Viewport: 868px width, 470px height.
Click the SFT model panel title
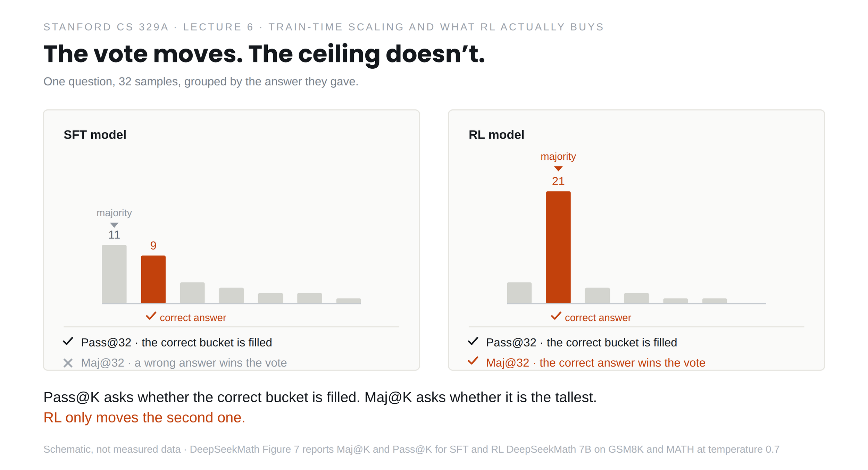(x=95, y=135)
